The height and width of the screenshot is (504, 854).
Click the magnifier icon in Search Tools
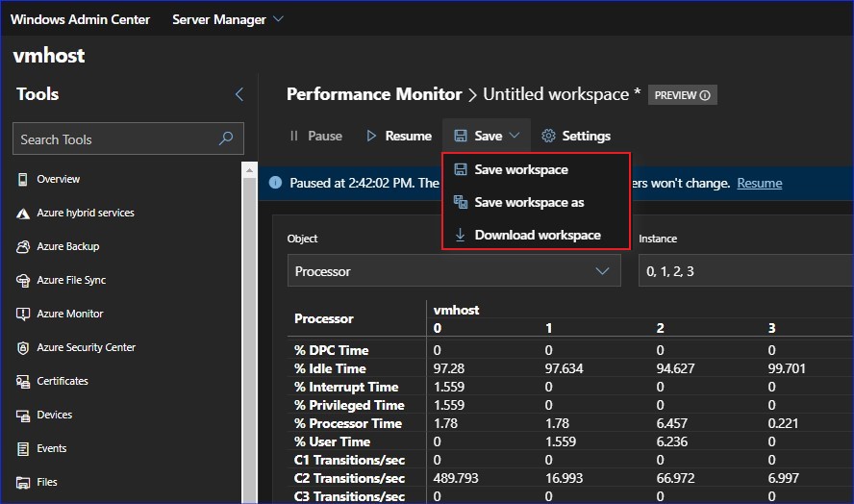coord(226,139)
